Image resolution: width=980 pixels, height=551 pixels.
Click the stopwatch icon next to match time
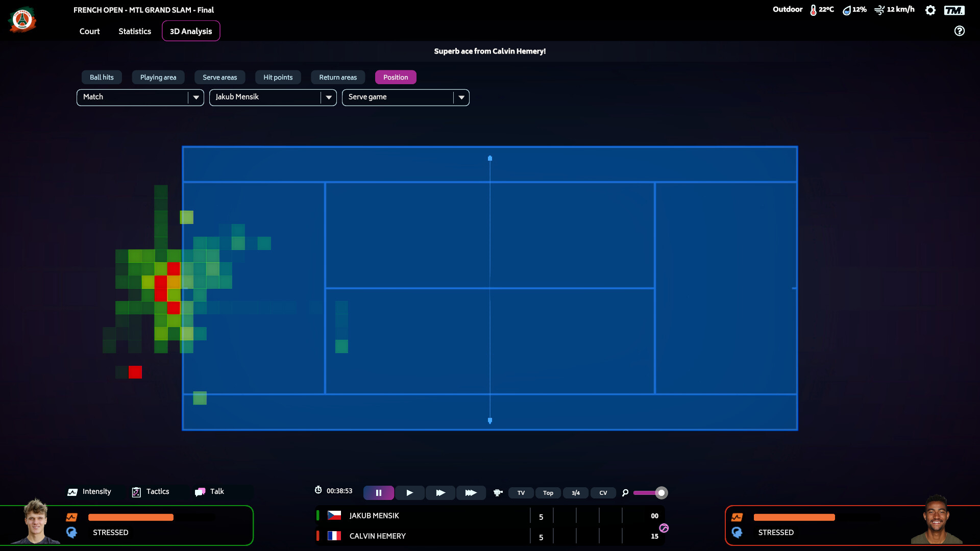318,490
